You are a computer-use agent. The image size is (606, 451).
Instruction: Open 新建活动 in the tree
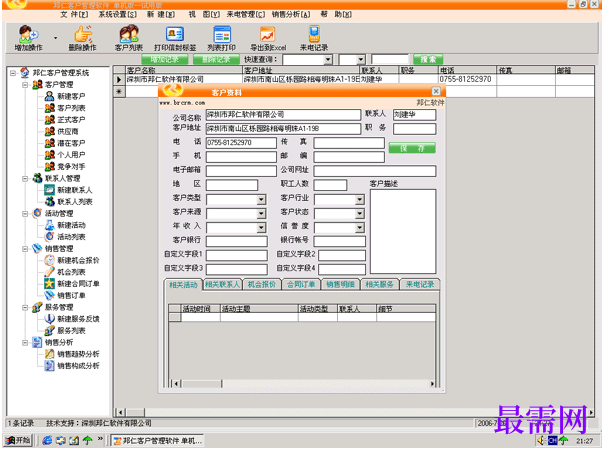(71, 225)
